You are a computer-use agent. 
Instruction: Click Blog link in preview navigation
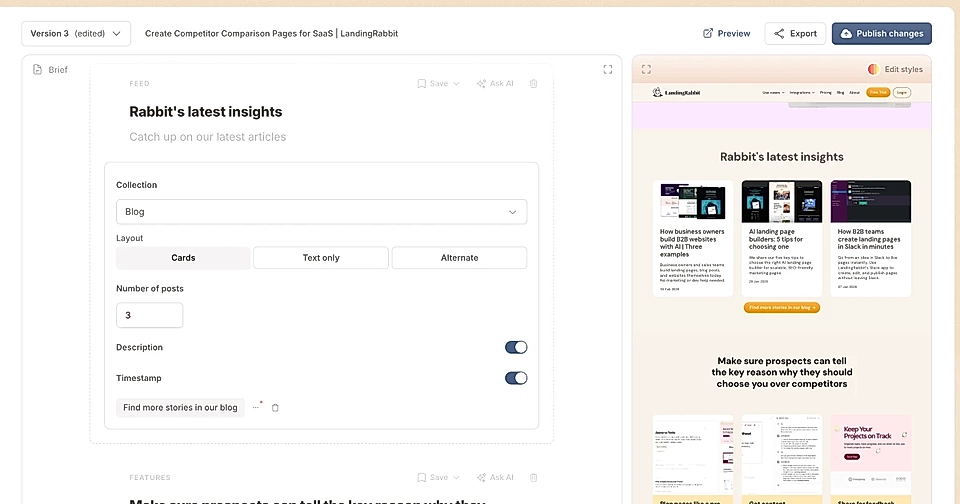[841, 92]
